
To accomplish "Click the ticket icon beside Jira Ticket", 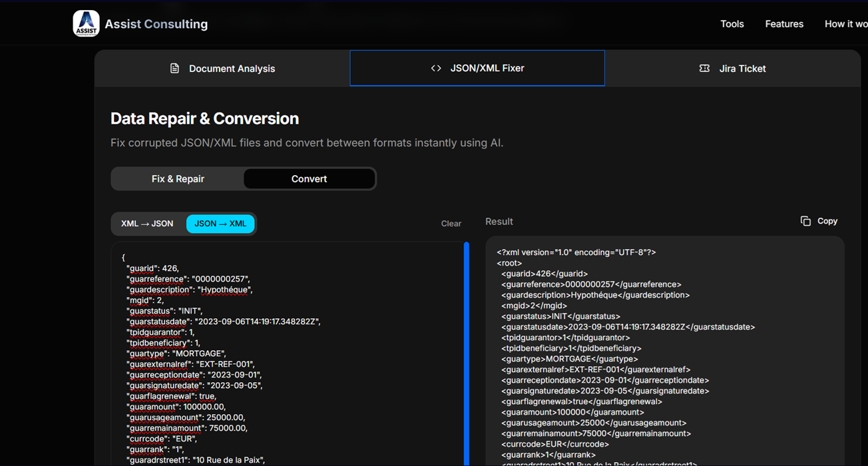I will pos(704,69).
